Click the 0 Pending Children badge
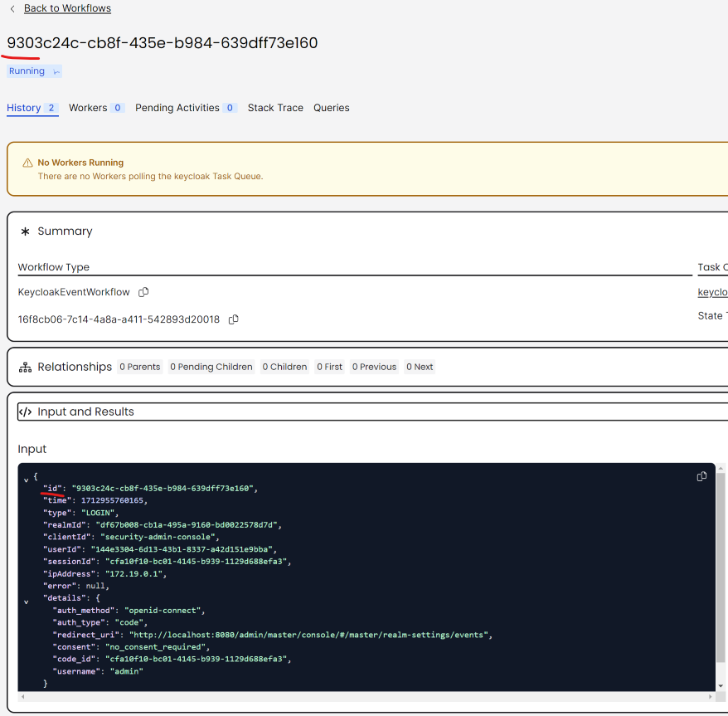Screen dimensions: 728x716 click(x=211, y=367)
